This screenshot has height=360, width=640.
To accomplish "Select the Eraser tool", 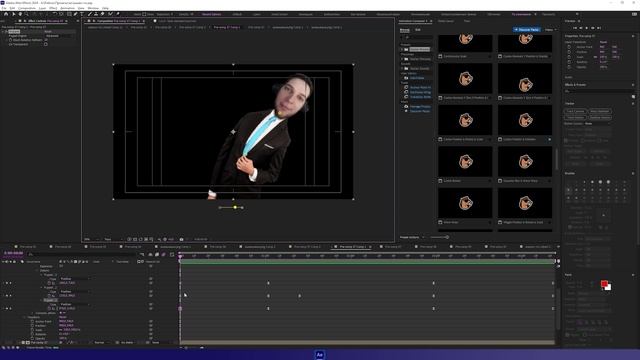I will coord(102,14).
